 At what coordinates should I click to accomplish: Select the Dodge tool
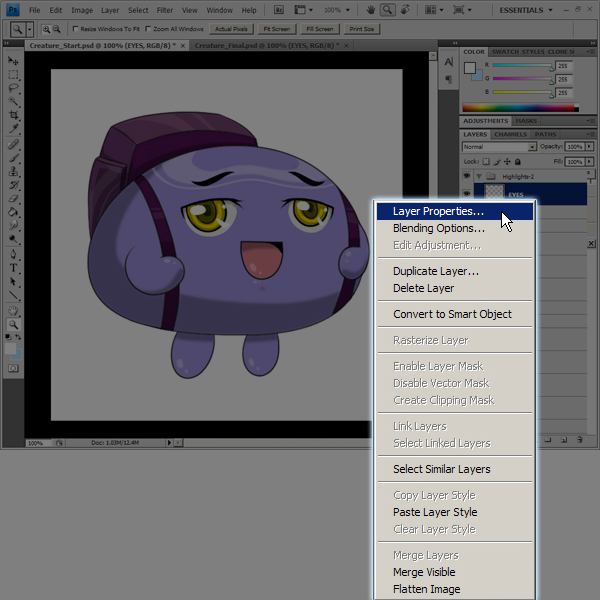pos(13,239)
